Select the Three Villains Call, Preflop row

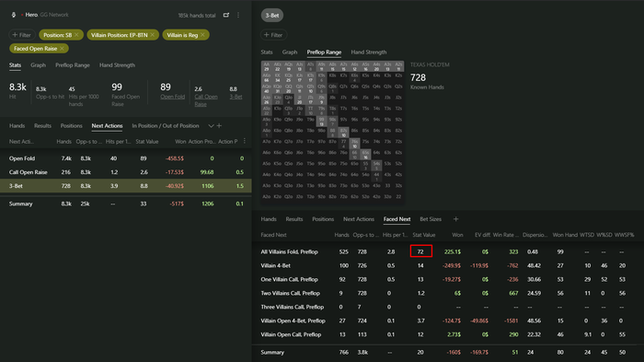pyautogui.click(x=448, y=307)
